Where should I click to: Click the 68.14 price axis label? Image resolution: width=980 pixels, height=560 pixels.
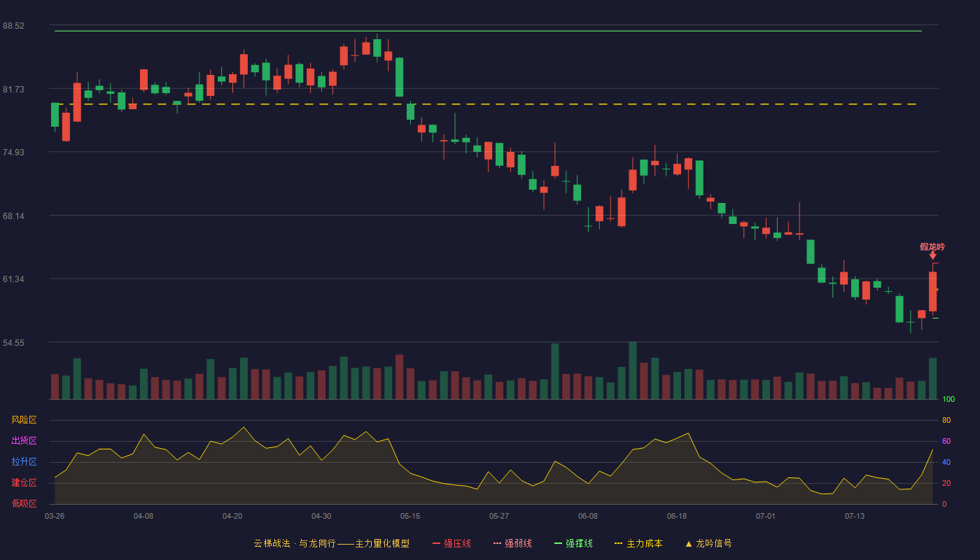pyautogui.click(x=13, y=216)
